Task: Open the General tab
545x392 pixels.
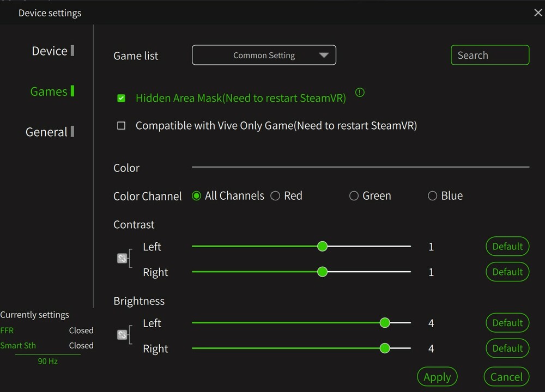Action: [47, 132]
